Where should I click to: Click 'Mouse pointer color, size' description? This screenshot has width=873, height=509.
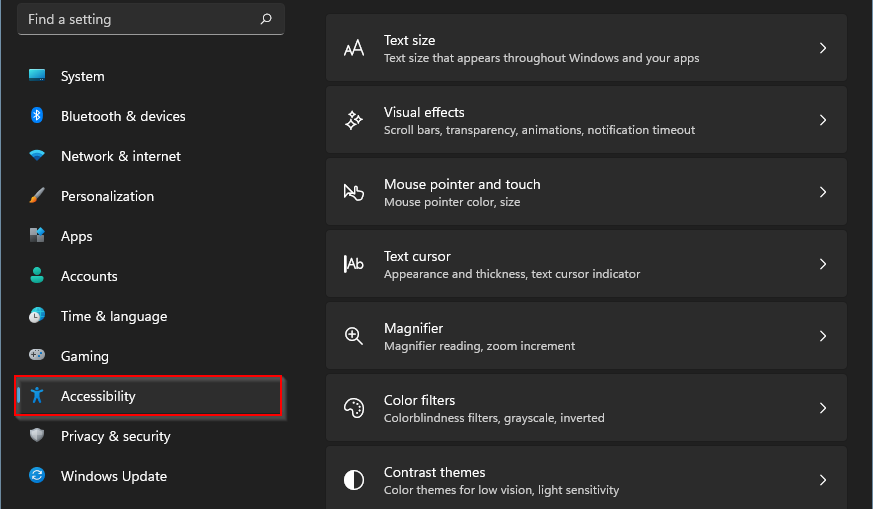[452, 202]
